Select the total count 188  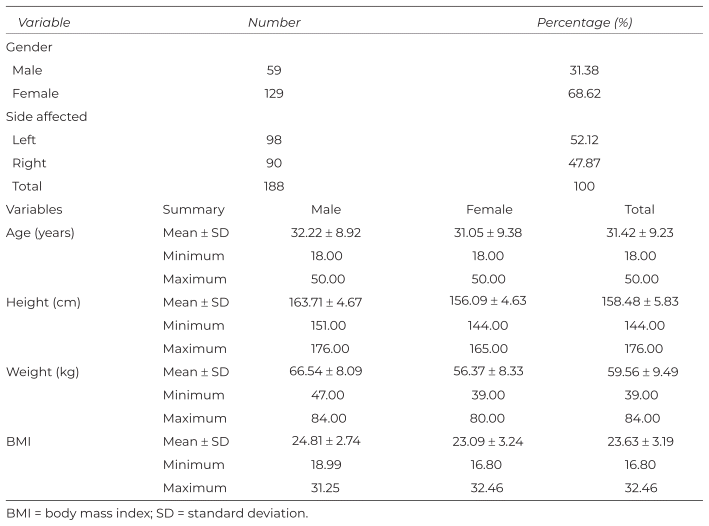pos(274,186)
